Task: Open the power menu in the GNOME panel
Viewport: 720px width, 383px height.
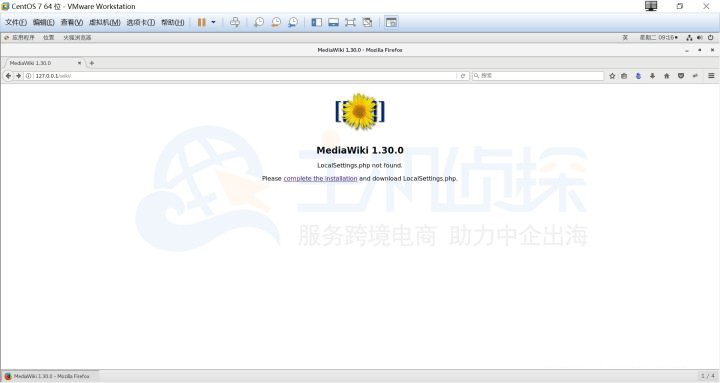Action: pos(710,38)
